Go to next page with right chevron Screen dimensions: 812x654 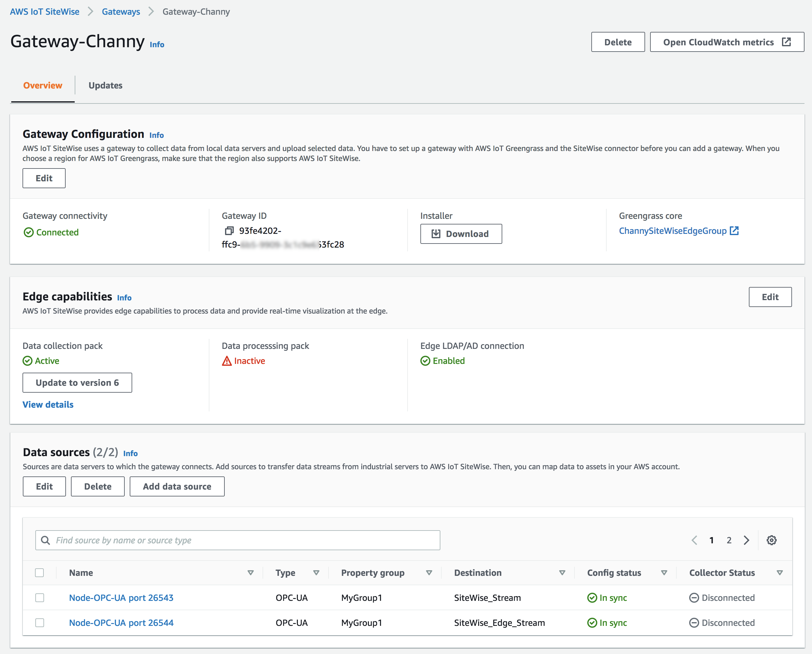[746, 540]
